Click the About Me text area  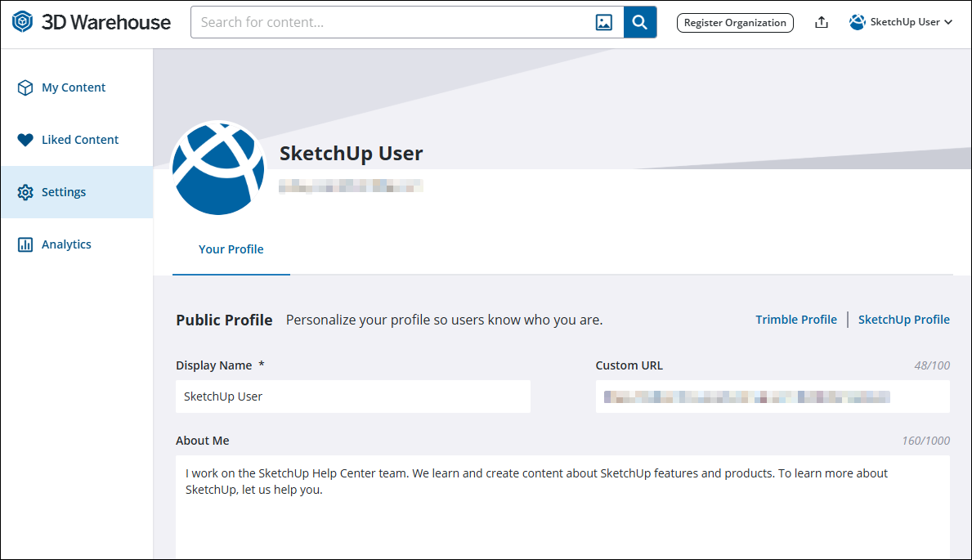(563, 508)
